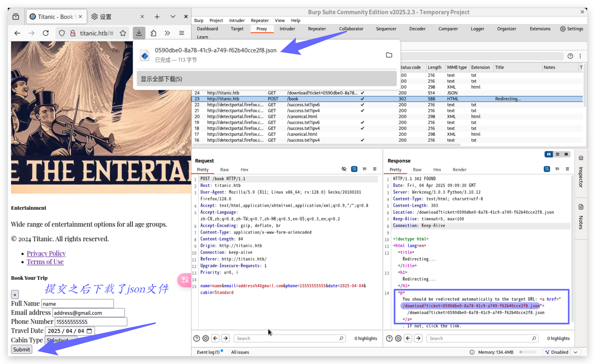595x364 pixels.
Task: Toggle newline display \n in the Response pane
Action: (x=557, y=169)
